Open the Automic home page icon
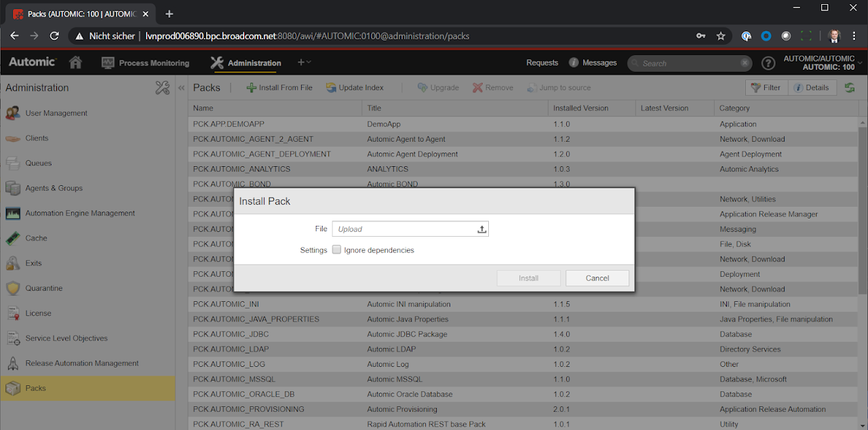This screenshot has width=868, height=430. point(75,62)
